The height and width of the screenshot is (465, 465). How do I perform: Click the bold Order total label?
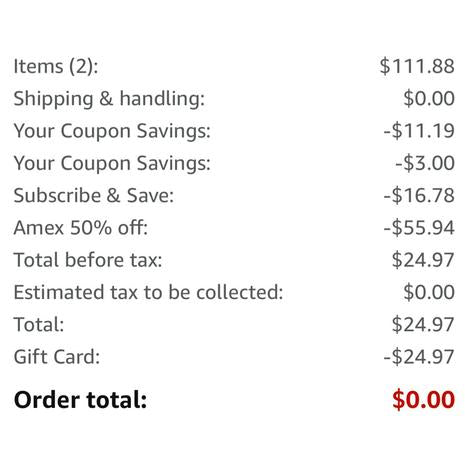click(80, 400)
